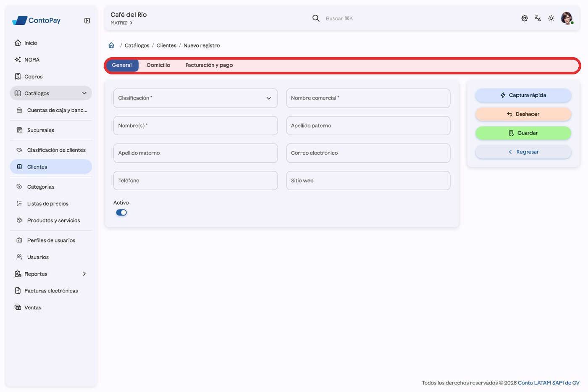Switch to Domicilio tab
This screenshot has height=392, width=588.
[159, 65]
